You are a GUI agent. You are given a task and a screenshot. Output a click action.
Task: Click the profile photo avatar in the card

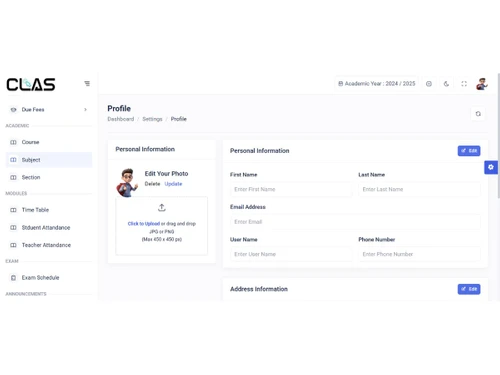click(127, 182)
